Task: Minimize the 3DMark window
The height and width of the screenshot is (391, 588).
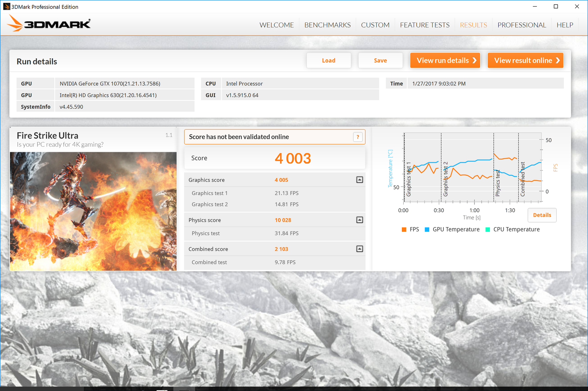Action: 535,7
